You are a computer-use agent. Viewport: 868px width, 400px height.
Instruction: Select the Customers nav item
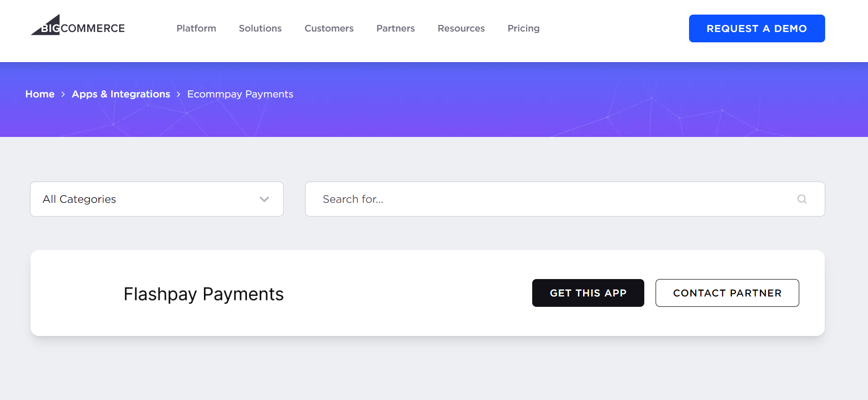(329, 28)
